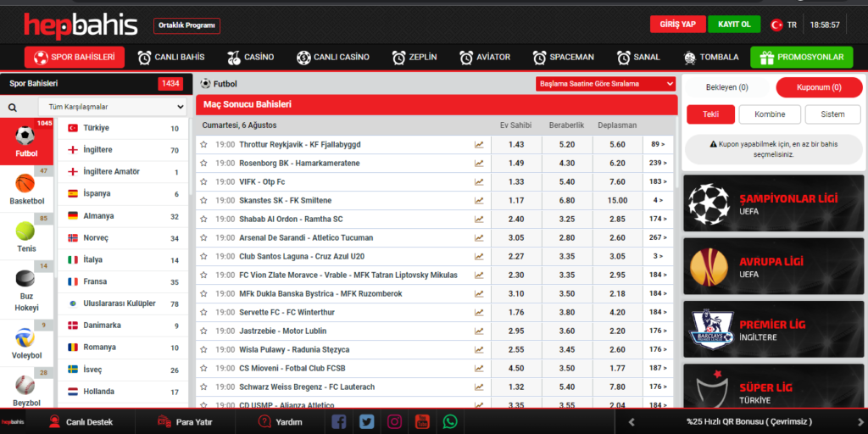Bet away odds 15.00 FK Smiltene
Screen dimensions: 868x434
click(x=617, y=200)
